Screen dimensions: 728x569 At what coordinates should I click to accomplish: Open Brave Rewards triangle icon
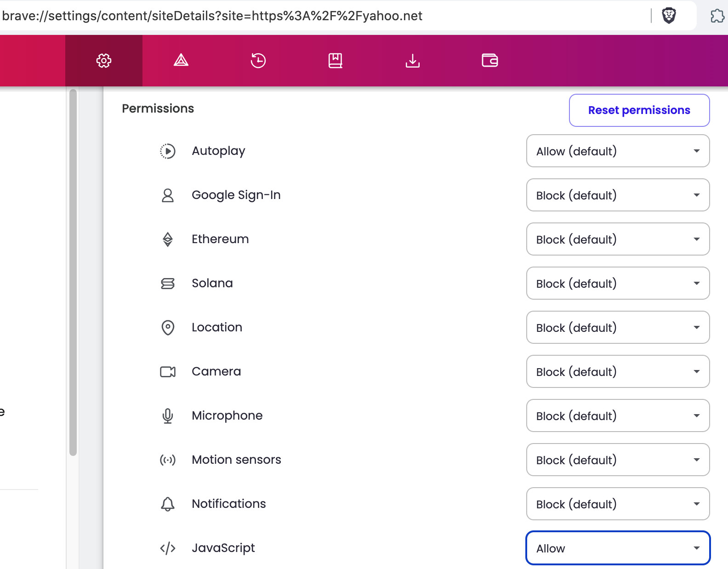181,61
